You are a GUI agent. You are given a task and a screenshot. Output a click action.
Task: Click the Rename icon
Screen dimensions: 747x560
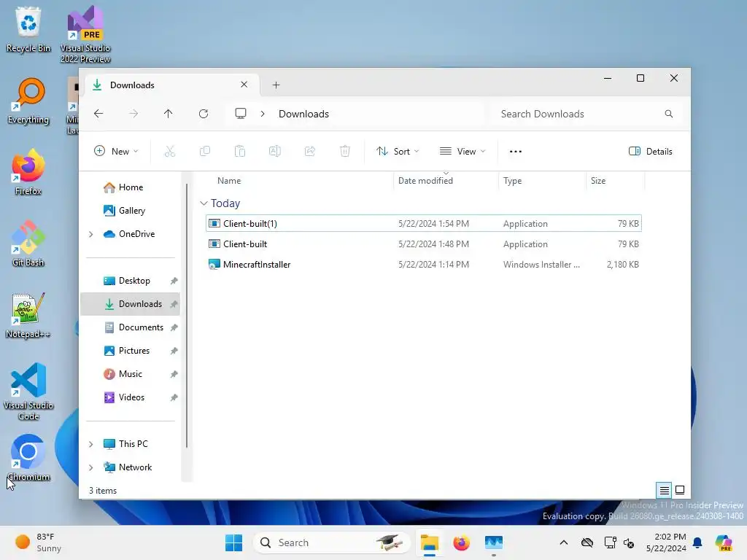[275, 152]
